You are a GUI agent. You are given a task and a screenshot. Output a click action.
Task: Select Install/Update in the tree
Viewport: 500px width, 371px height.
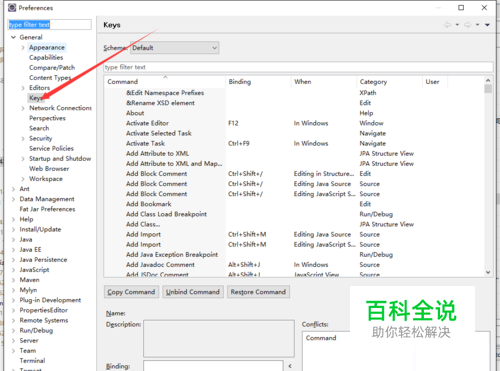click(40, 229)
